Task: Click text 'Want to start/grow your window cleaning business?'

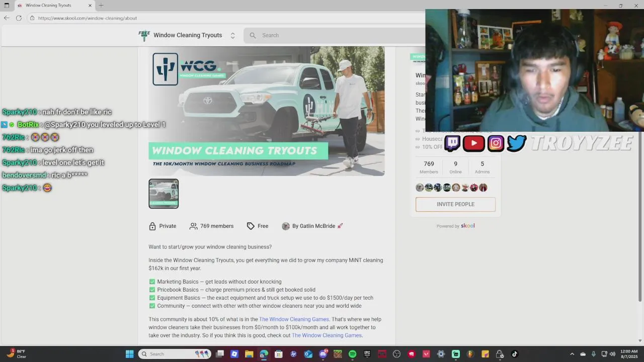Action: click(210, 247)
